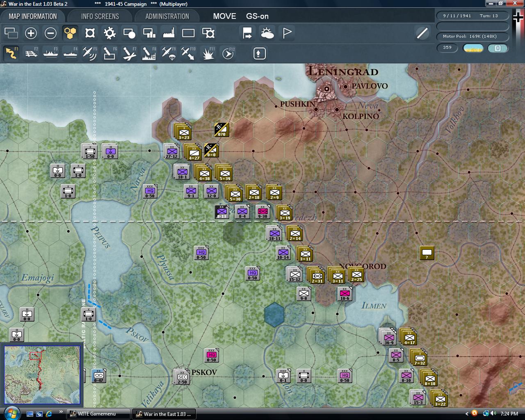Open the Info Screens tab
Image resolution: width=525 pixels, height=420 pixels.
coord(100,16)
